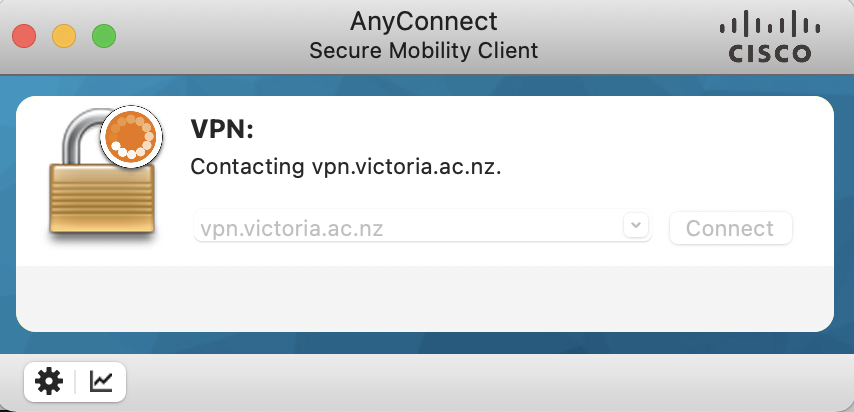The width and height of the screenshot is (854, 412).
Task: Click the Cisco logo
Action: (x=768, y=38)
